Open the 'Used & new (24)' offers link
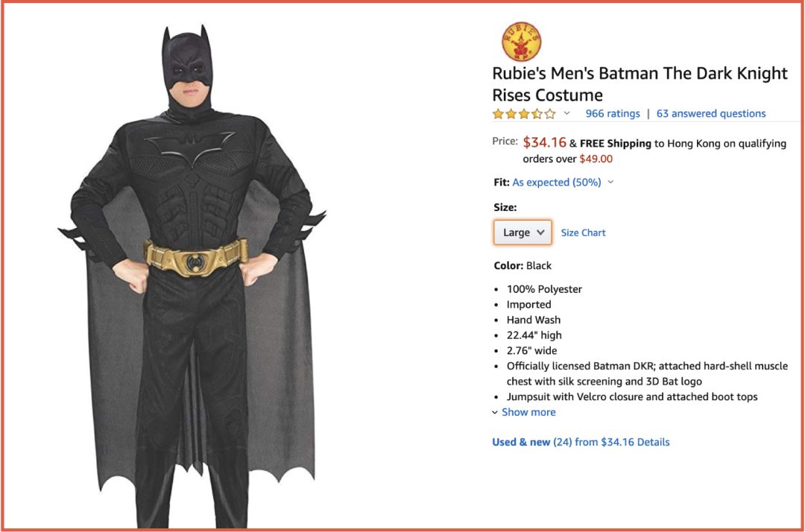805x532 pixels. pos(531,442)
